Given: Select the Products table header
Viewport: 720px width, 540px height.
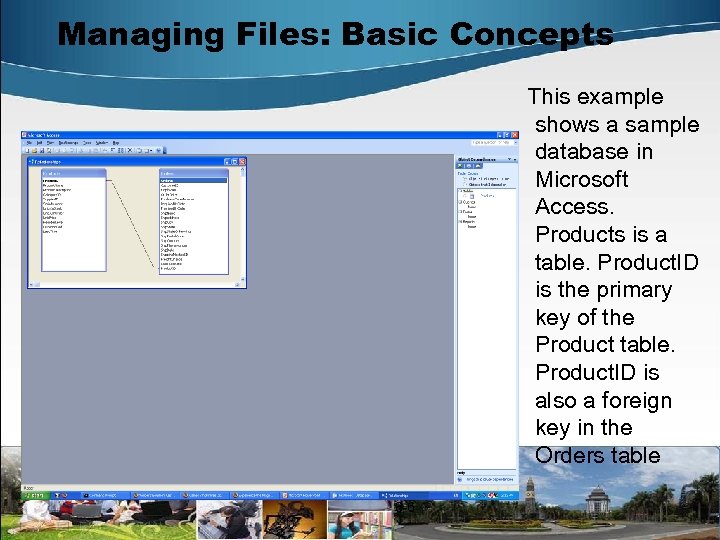Looking at the screenshot, I should (74, 174).
